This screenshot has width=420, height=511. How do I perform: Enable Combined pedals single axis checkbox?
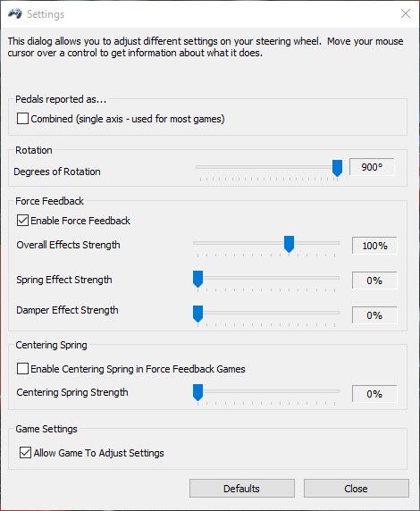pos(22,119)
